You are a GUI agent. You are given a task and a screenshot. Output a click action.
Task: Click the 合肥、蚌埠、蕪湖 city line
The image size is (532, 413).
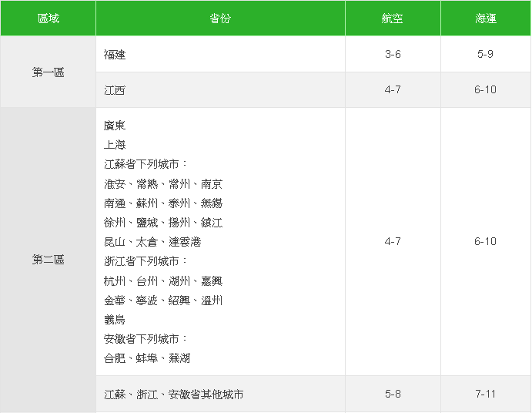pos(148,358)
